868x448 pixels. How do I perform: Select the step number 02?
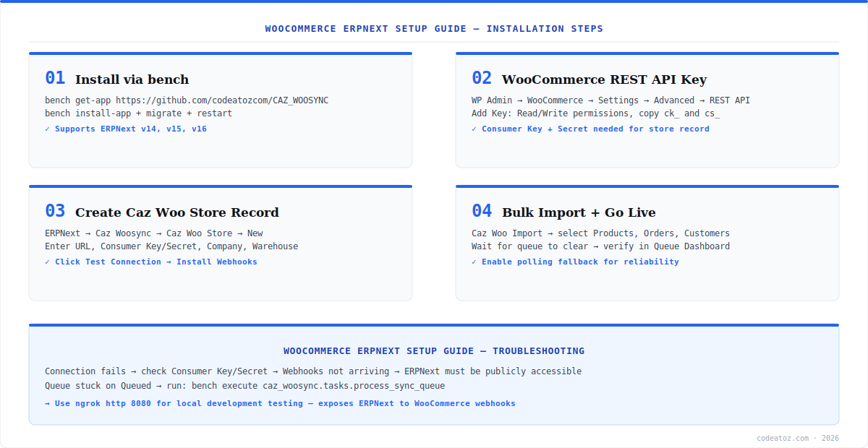click(x=482, y=78)
